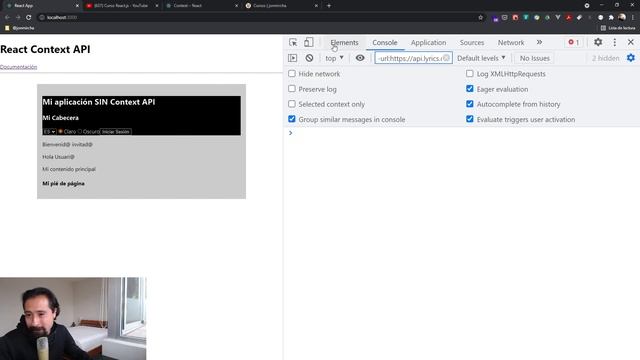Focus the console prompt line

pyautogui.click(x=463, y=133)
